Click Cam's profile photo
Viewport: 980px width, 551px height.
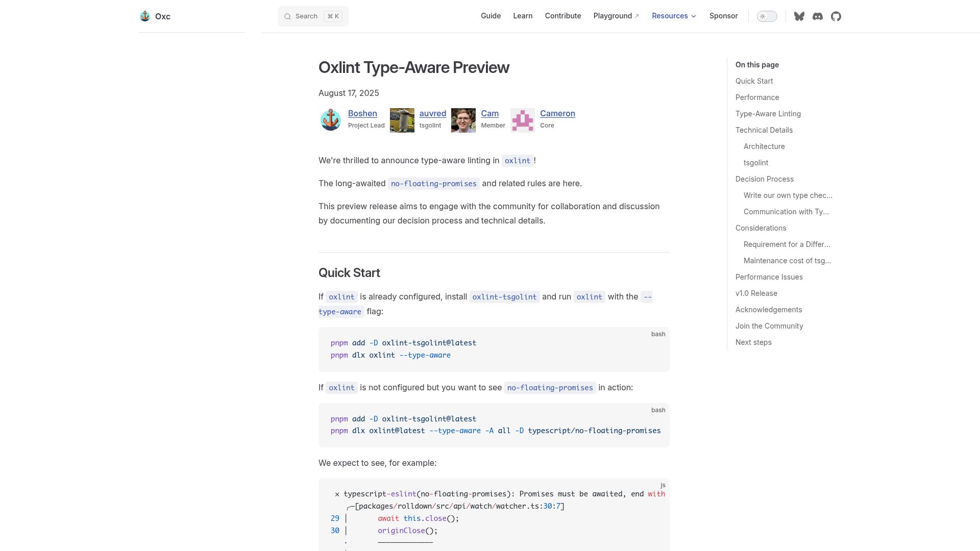tap(463, 120)
